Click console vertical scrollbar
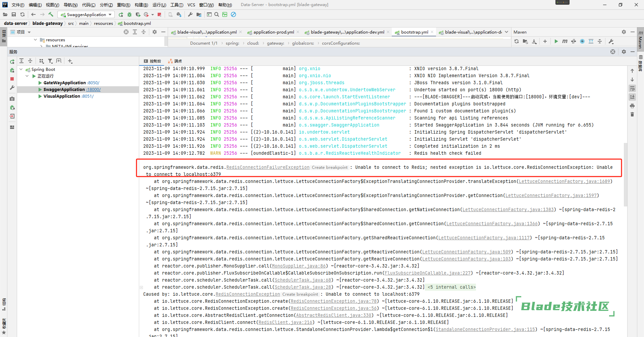This screenshot has height=337, width=644. click(626, 175)
